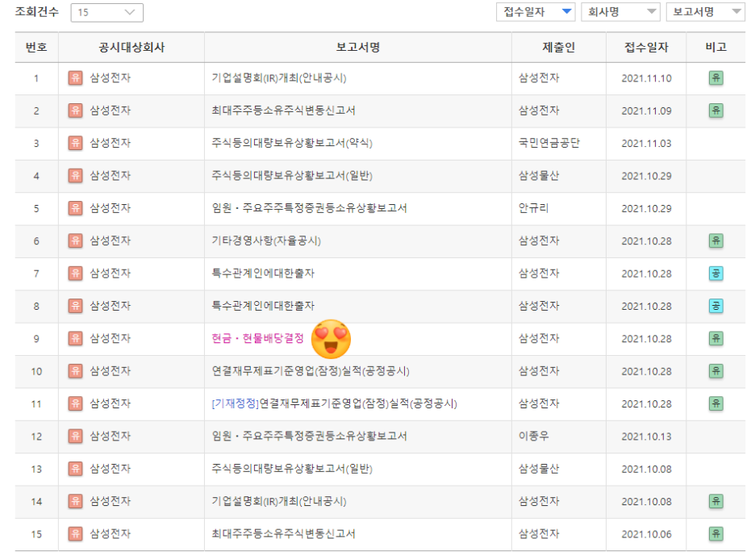Click the red 유 icon in row 1
Image resolution: width=755 pixels, height=560 pixels.
click(75, 78)
